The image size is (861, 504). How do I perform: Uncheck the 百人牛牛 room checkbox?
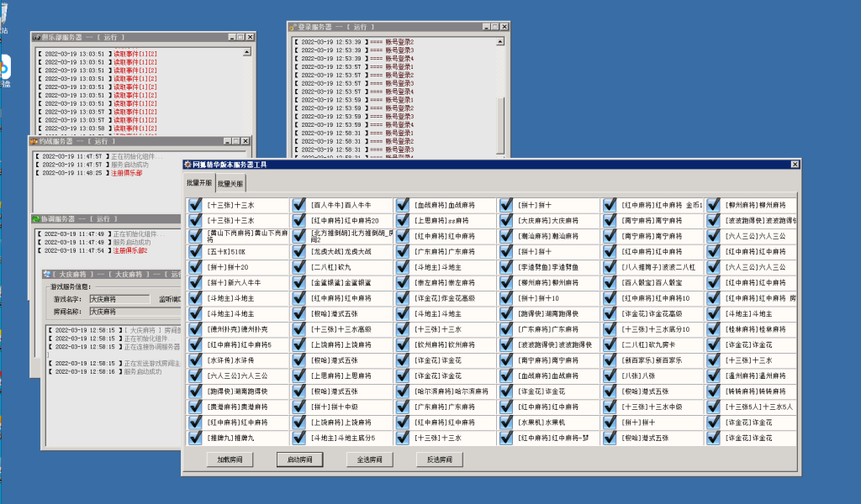(299, 205)
